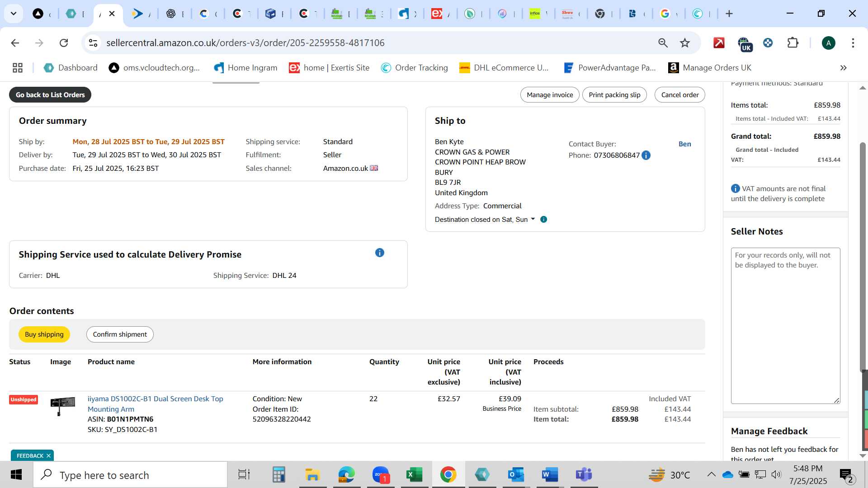The width and height of the screenshot is (868, 488).
Task: Expand the tab search dropdown arrow
Action: (14, 14)
